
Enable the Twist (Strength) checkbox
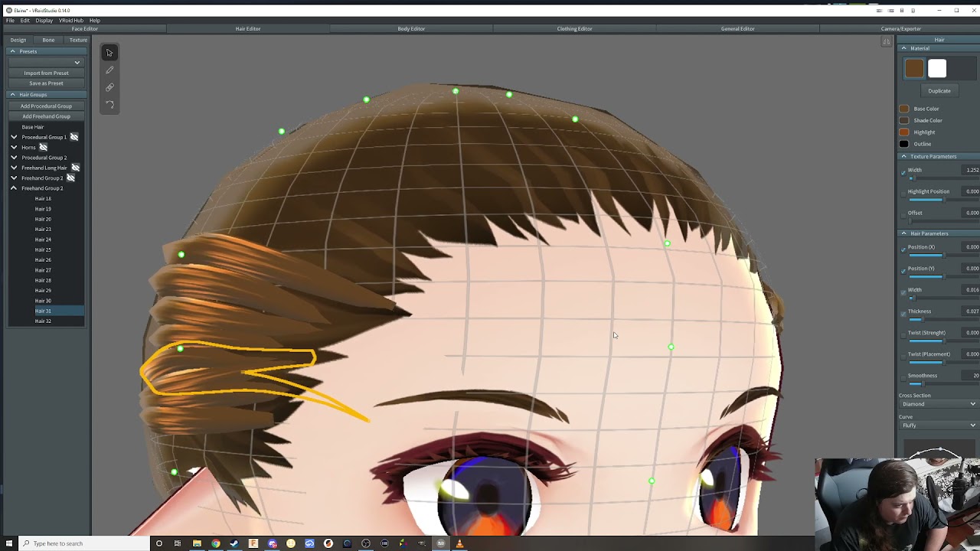coord(903,335)
